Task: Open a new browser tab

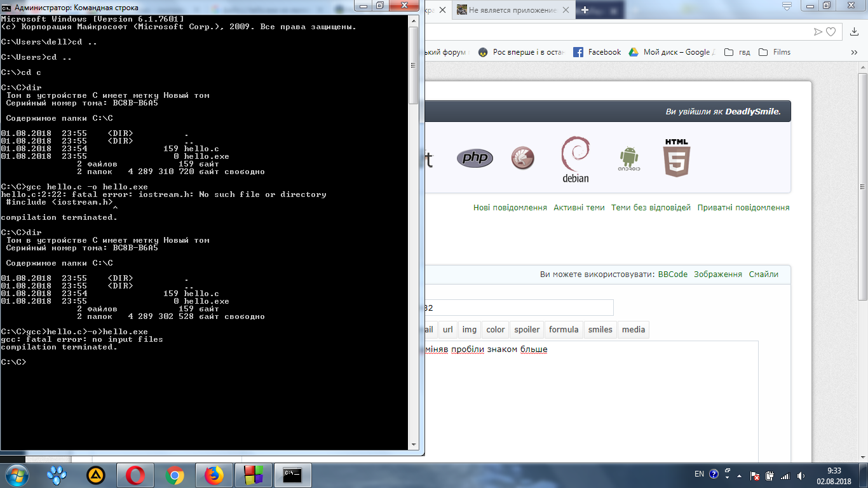Action: [x=585, y=10]
